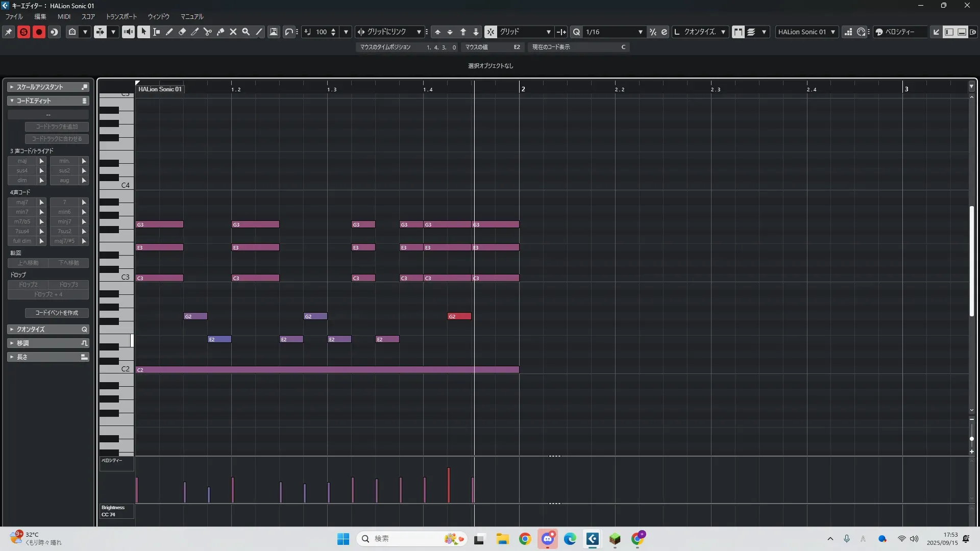Click the min. triad chord button

click(x=64, y=161)
